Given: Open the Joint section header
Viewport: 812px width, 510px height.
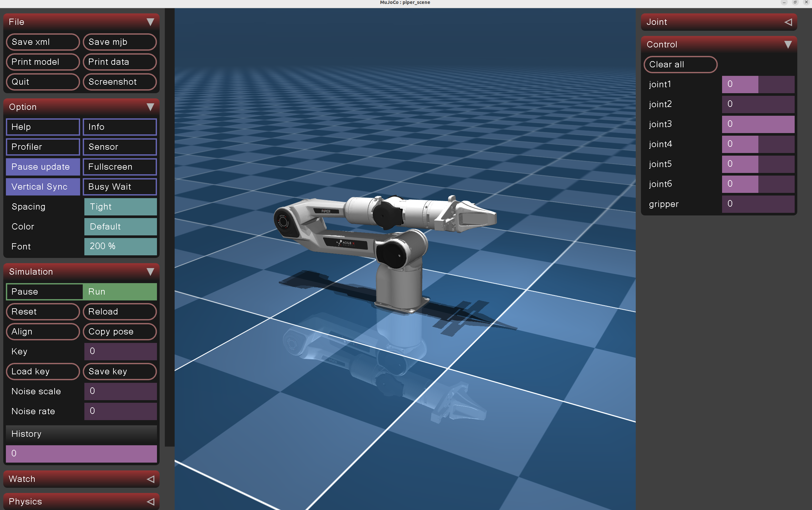Looking at the screenshot, I should click(x=719, y=22).
